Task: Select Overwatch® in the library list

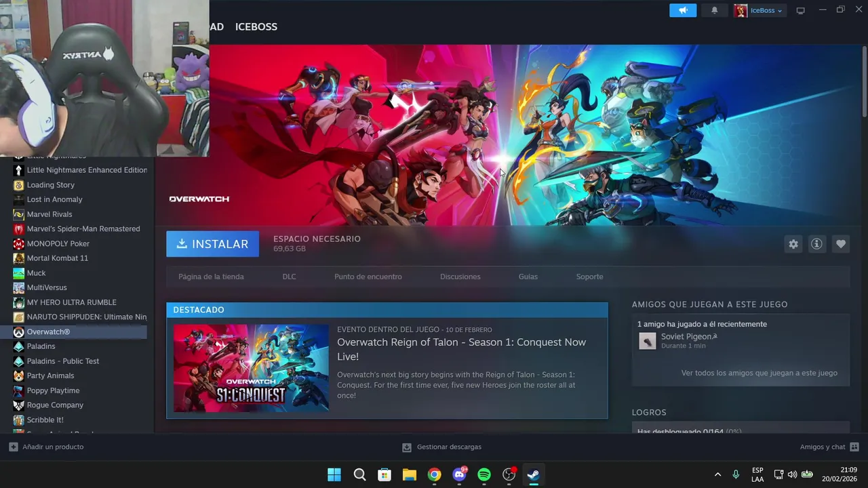Action: pos(73,332)
